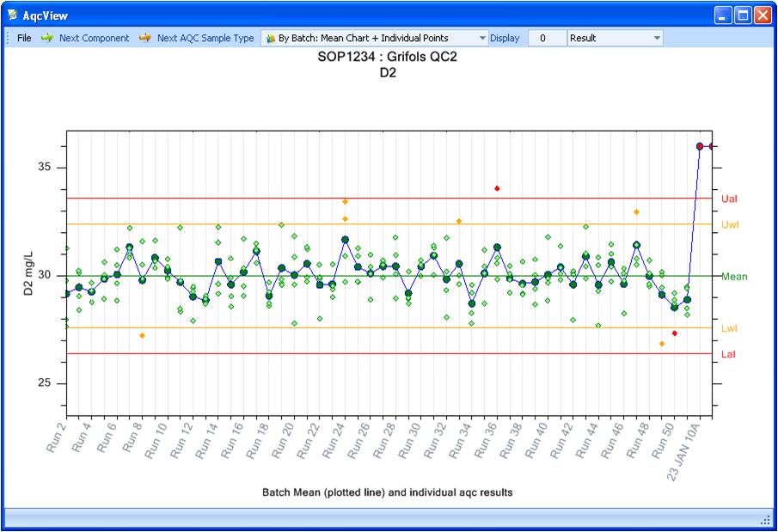Minimize the AqcView window

coord(724,15)
